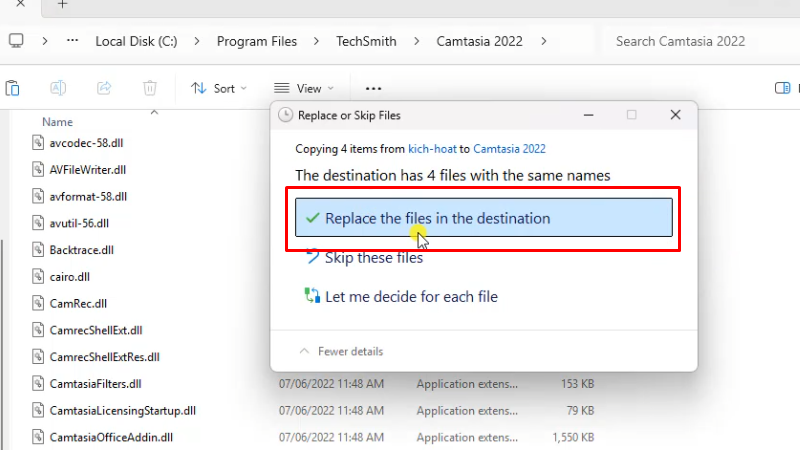The height and width of the screenshot is (450, 800).
Task: Select the CamrecShellExtRes.dll file
Action: tap(105, 357)
